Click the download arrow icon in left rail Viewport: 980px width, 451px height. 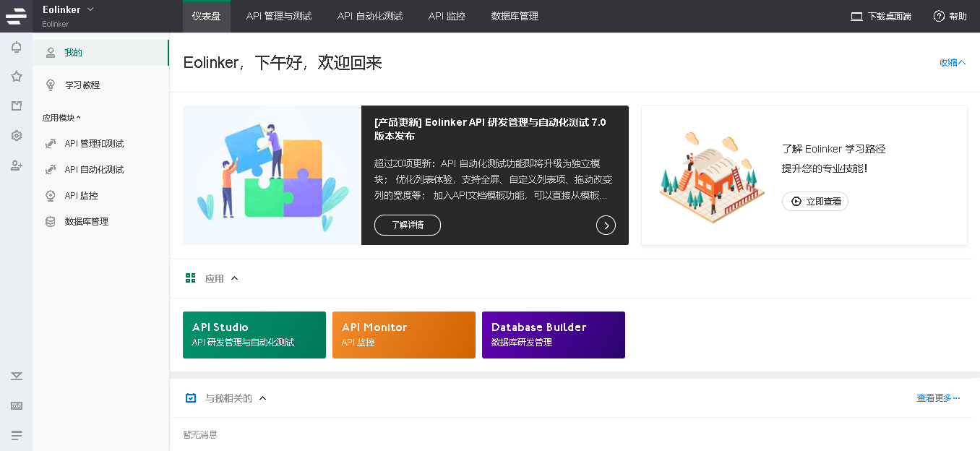(16, 376)
